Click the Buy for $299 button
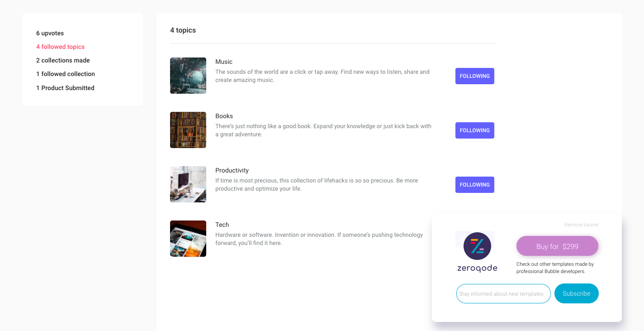 [x=557, y=246]
